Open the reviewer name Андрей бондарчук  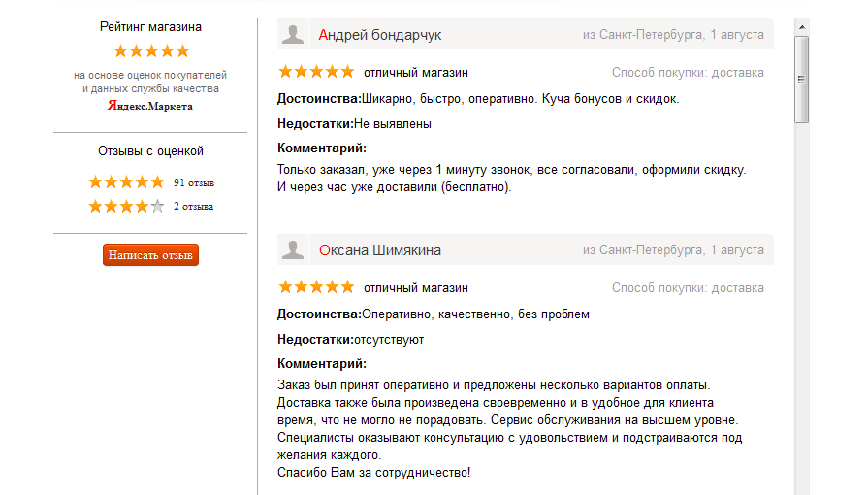click(x=379, y=35)
